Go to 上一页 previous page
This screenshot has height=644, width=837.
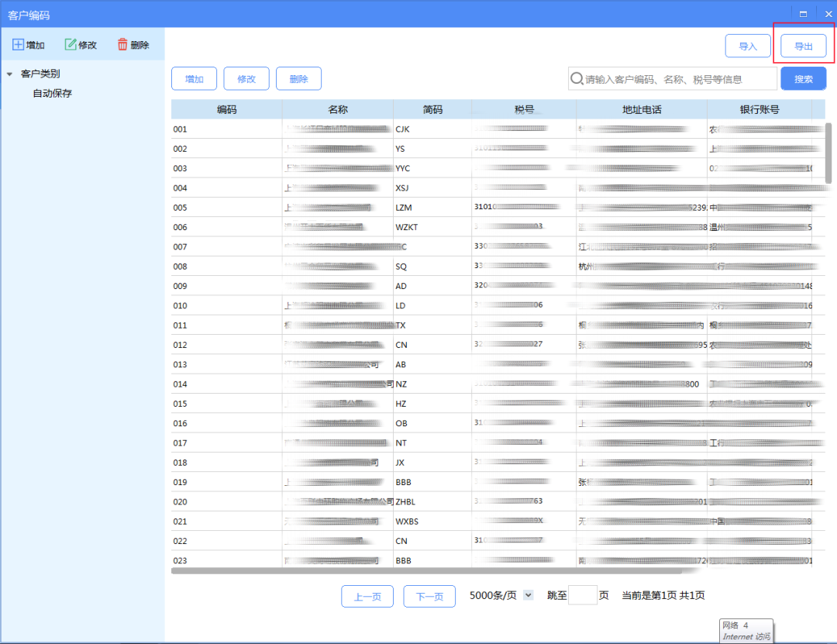367,596
